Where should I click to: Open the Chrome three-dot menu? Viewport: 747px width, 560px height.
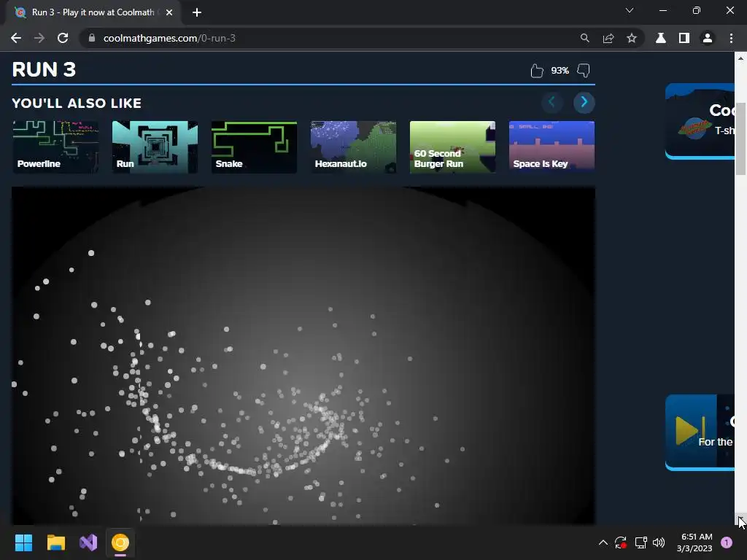(x=731, y=38)
